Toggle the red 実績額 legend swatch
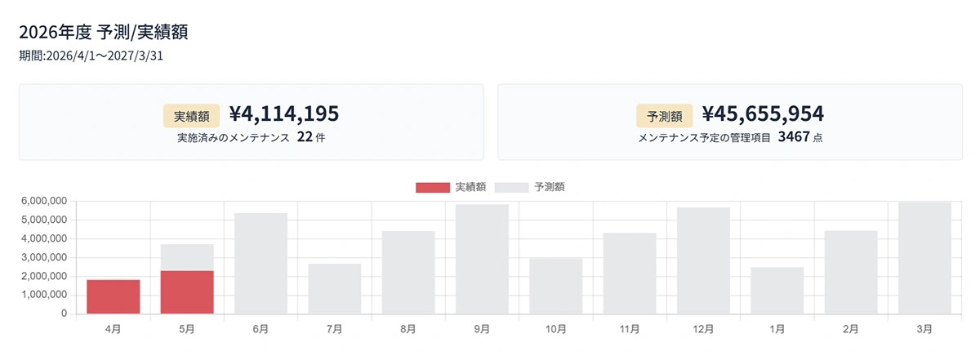The image size is (980, 356). pos(433,187)
